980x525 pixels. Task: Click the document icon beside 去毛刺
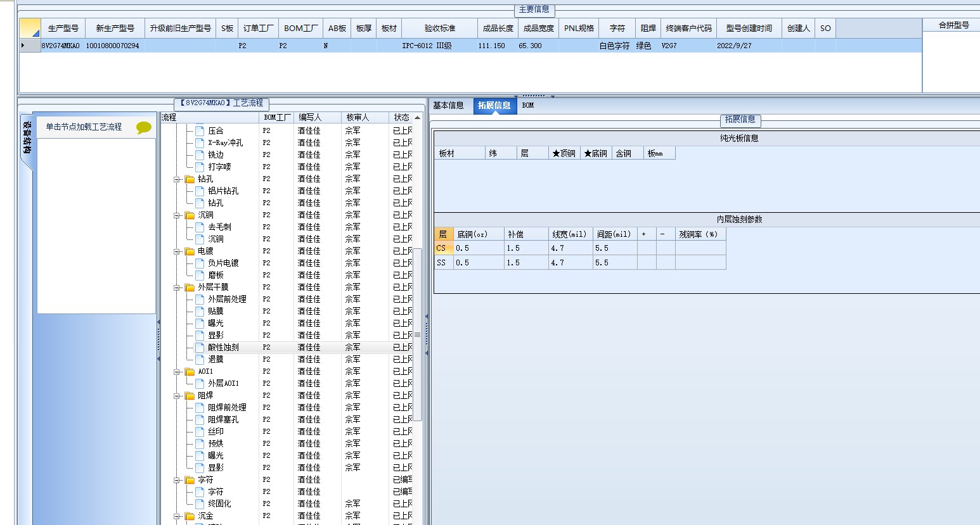[x=200, y=227]
